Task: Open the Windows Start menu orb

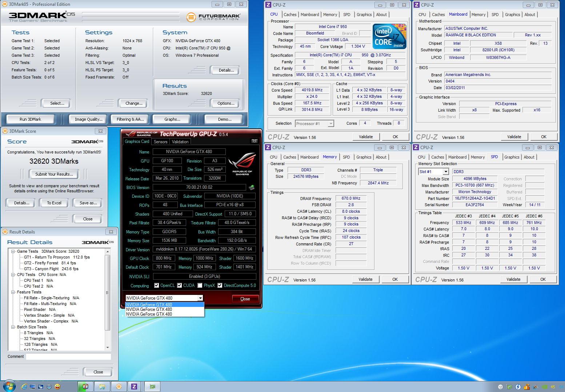Action: [9, 386]
